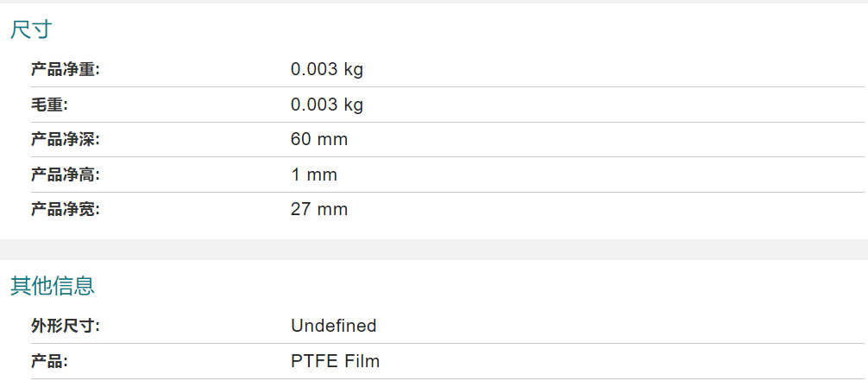This screenshot has height=381, width=868.
Task: Select the 外形尺寸 label
Action: (x=66, y=326)
